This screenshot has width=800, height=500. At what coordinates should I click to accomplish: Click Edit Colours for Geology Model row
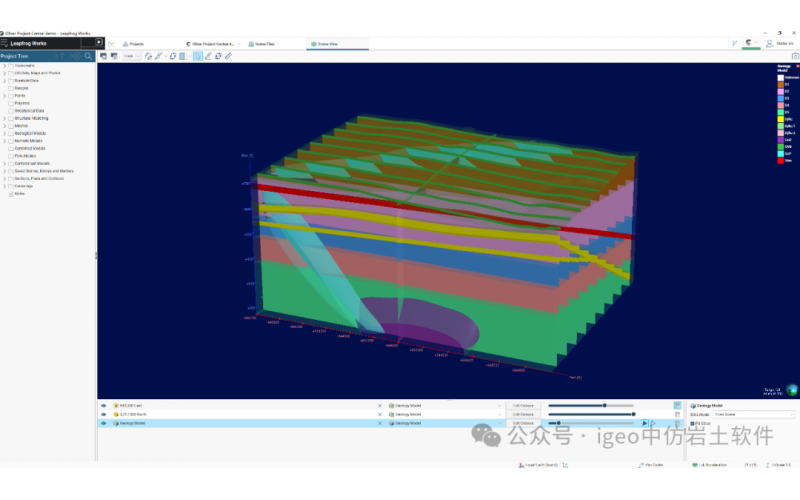[524, 423]
